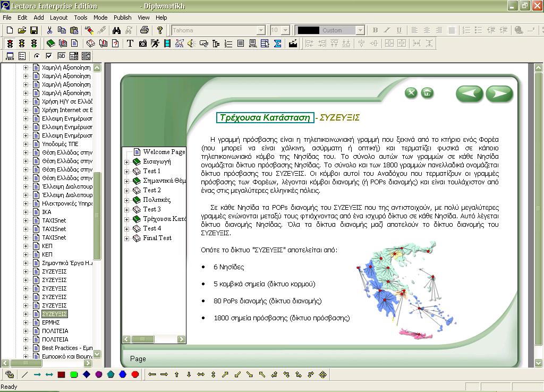Select Welcome Page in the page's contents list
The height and width of the screenshot is (392, 544).
click(x=164, y=152)
